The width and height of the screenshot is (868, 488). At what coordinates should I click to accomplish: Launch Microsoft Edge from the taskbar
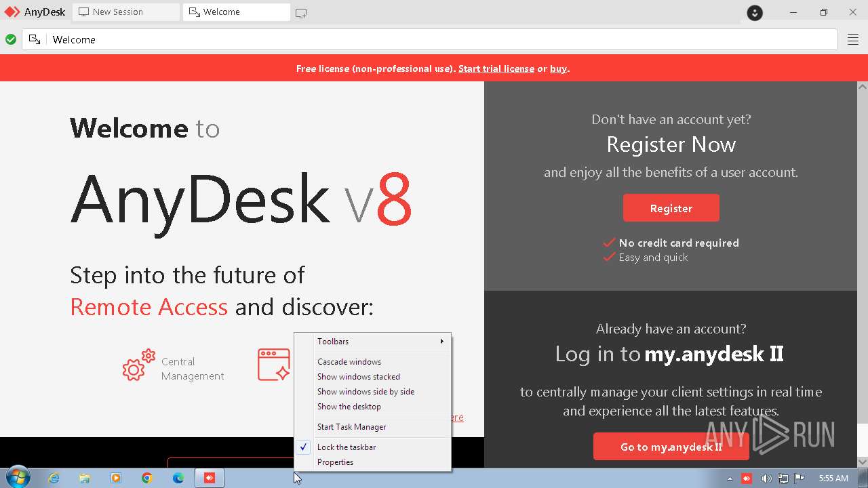coord(178,478)
